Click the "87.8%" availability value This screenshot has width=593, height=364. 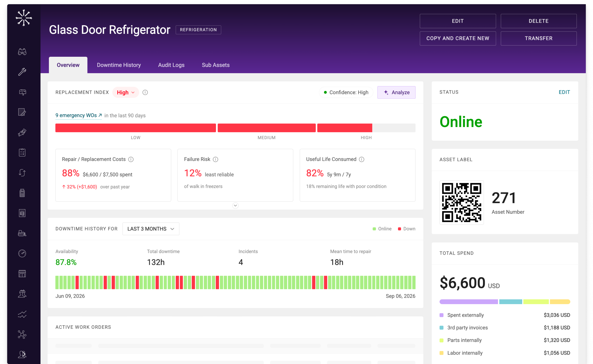coord(66,262)
